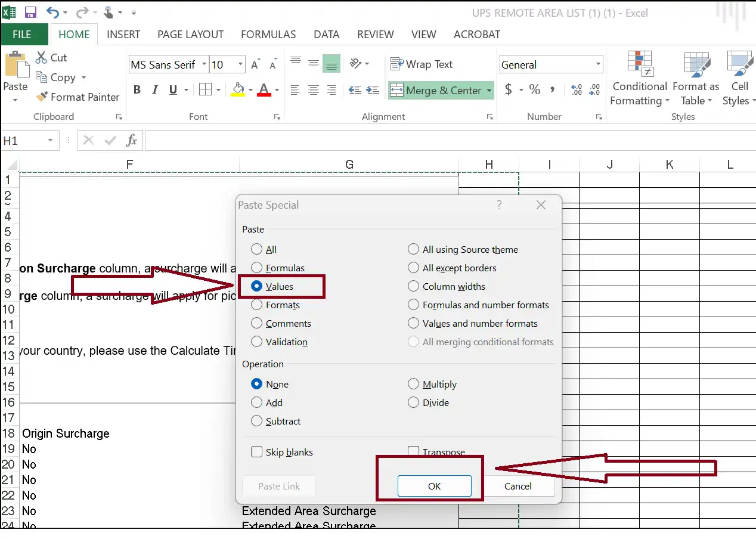
Task: Click Decrease Indent icon
Action: [x=355, y=90]
